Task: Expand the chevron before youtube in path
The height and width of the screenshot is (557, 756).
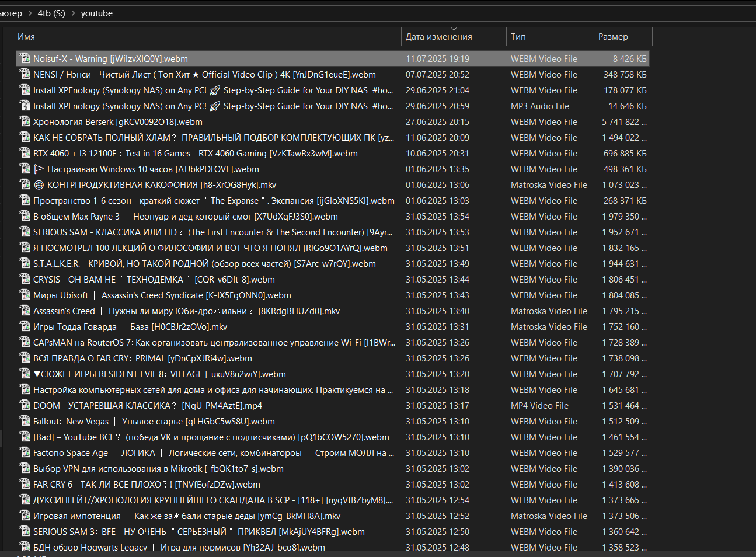Action: coord(73,13)
